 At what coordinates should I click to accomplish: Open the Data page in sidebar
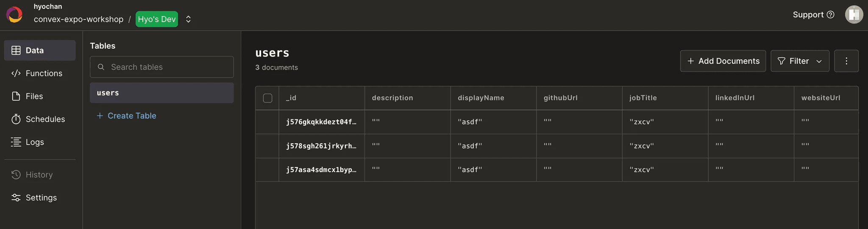[40, 50]
